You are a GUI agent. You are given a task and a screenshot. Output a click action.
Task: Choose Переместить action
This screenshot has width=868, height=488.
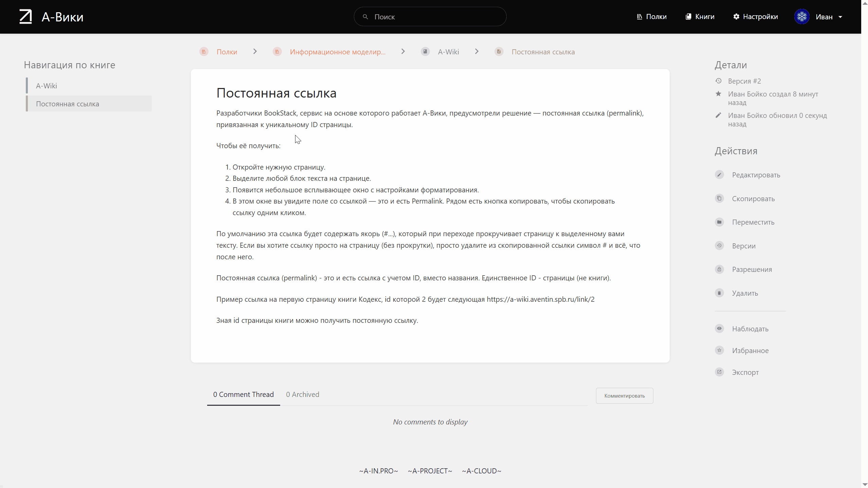pos(753,222)
